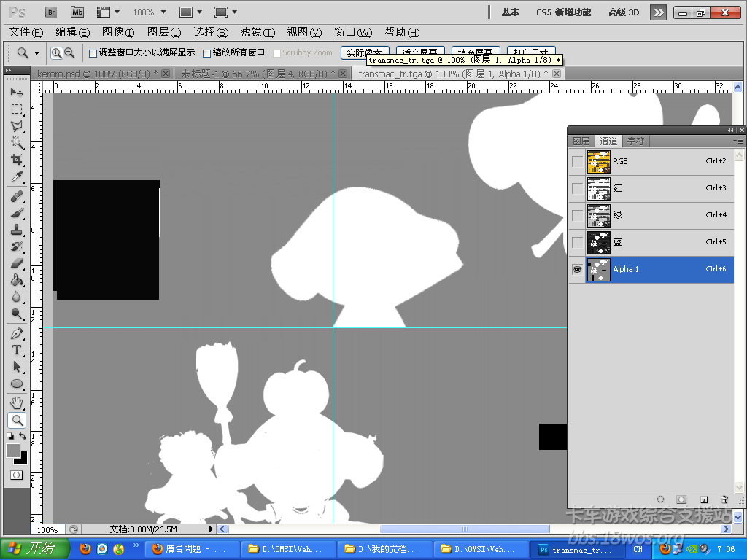The image size is (747, 560).
Task: Click the 实际像素 button
Action: point(365,52)
